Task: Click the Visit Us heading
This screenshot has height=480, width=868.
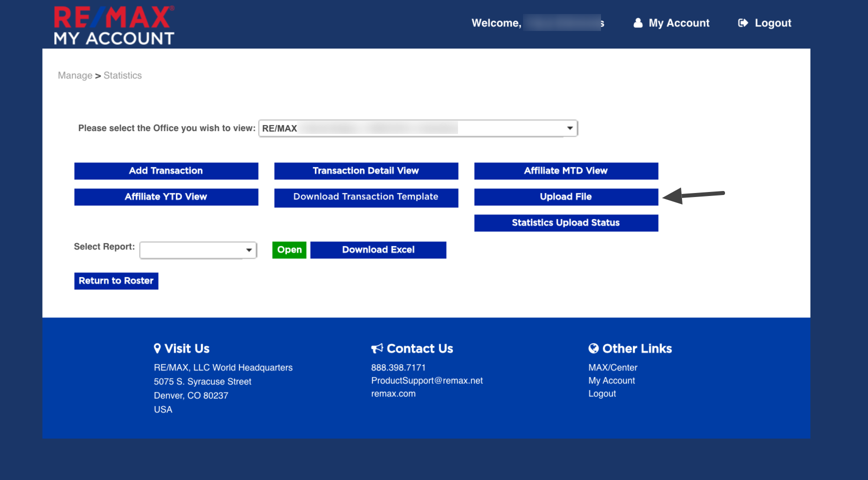Action: tap(187, 348)
